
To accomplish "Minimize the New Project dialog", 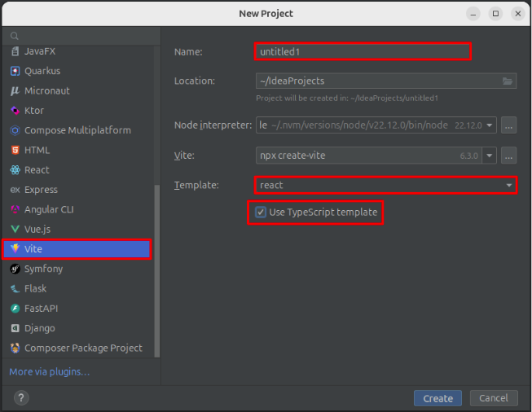I will point(473,14).
